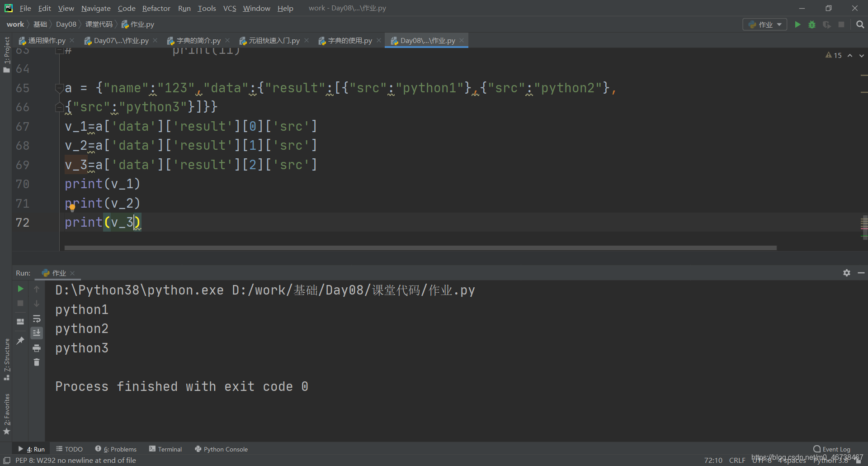Screen dimensions: 868x466
Task: Hide the Run tool window
Action: [861, 273]
